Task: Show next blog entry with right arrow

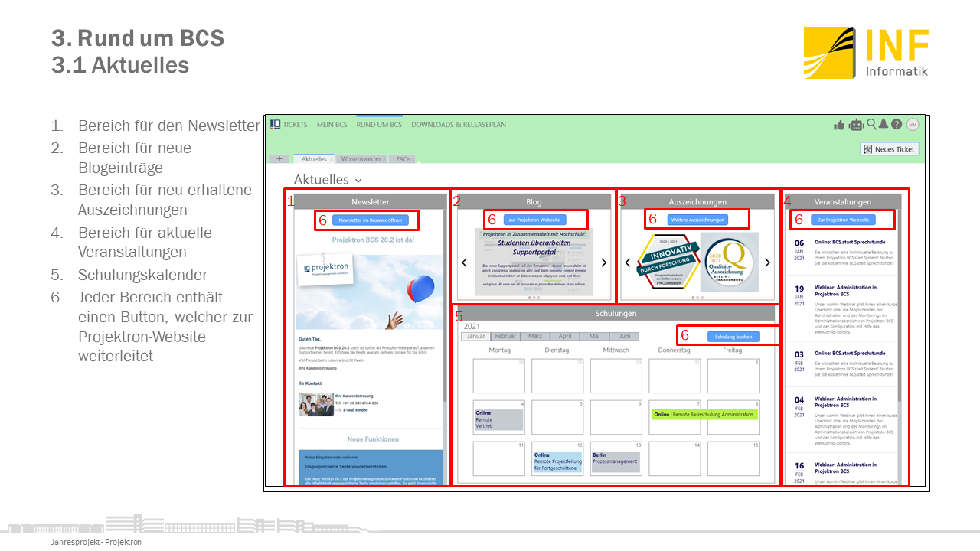Action: coord(603,262)
